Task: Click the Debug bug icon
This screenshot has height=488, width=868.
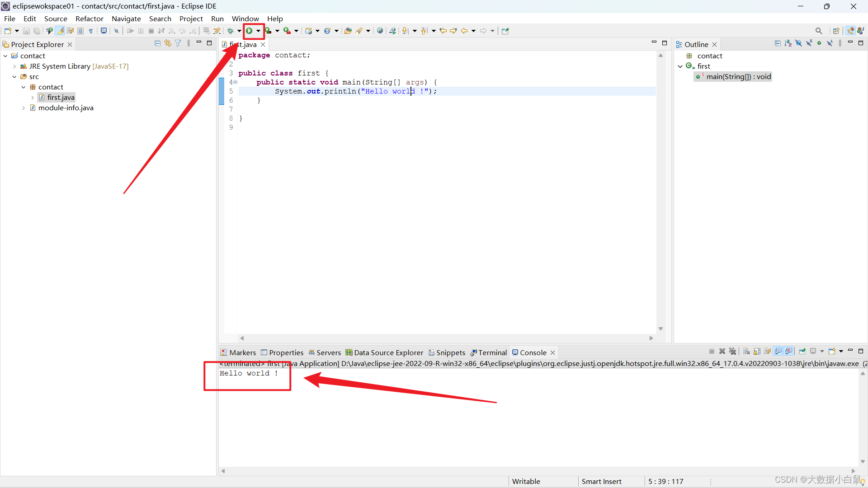Action: click(x=231, y=31)
